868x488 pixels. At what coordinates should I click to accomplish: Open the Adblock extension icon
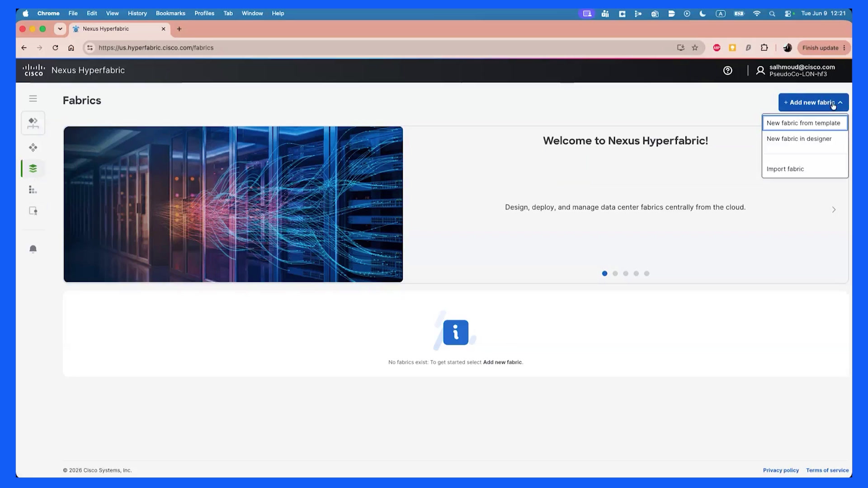click(x=717, y=47)
